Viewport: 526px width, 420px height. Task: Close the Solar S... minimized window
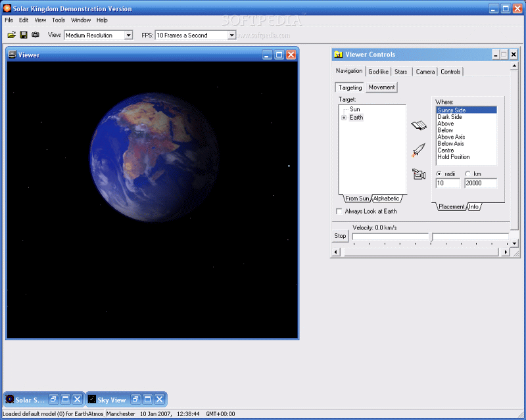click(78, 399)
